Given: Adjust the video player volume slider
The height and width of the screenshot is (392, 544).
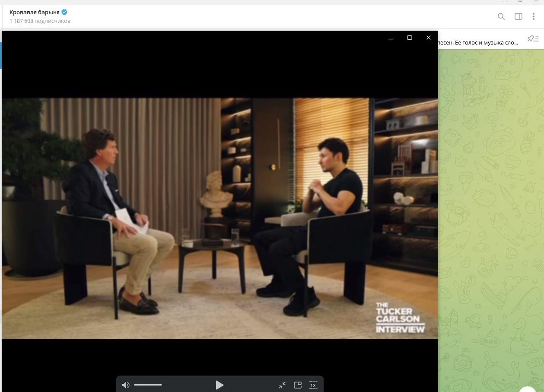Looking at the screenshot, I should (148, 385).
